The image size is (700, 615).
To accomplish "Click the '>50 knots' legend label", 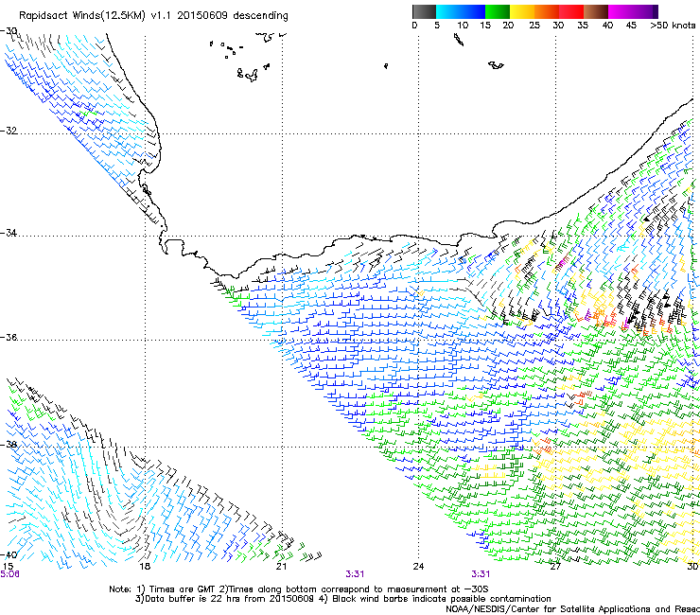I will pyautogui.click(x=673, y=26).
